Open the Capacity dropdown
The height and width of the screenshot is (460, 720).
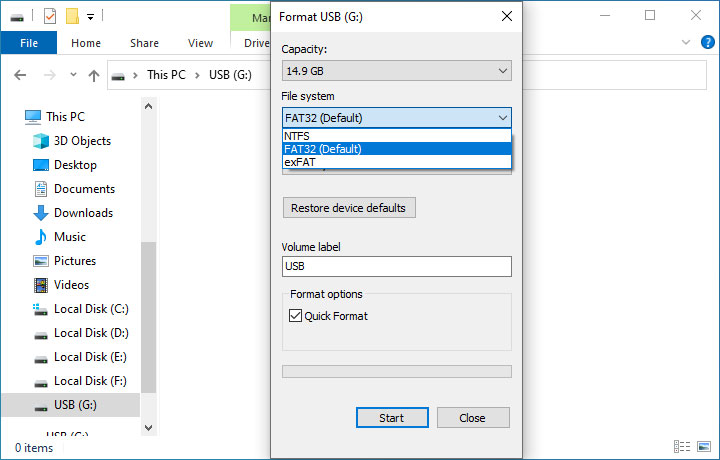(x=396, y=71)
